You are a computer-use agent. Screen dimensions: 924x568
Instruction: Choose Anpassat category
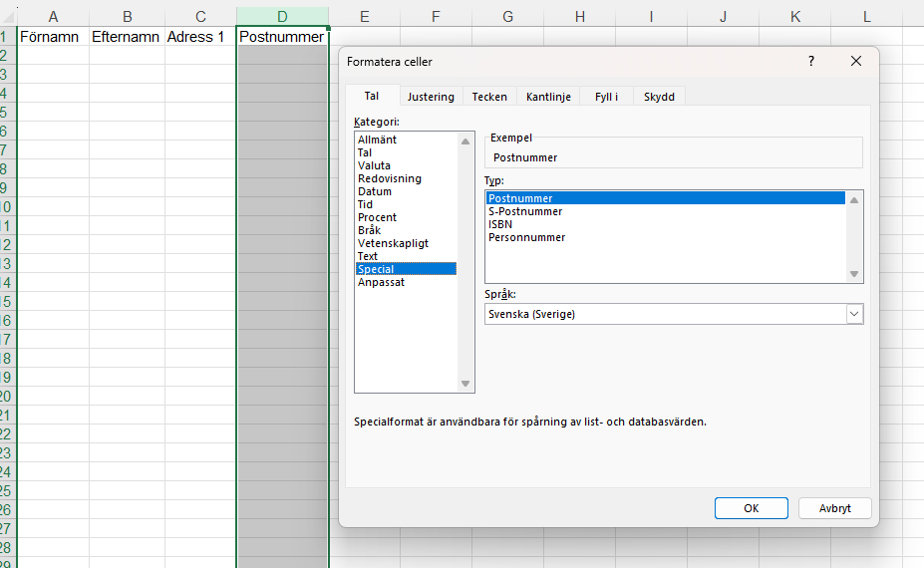[406, 282]
